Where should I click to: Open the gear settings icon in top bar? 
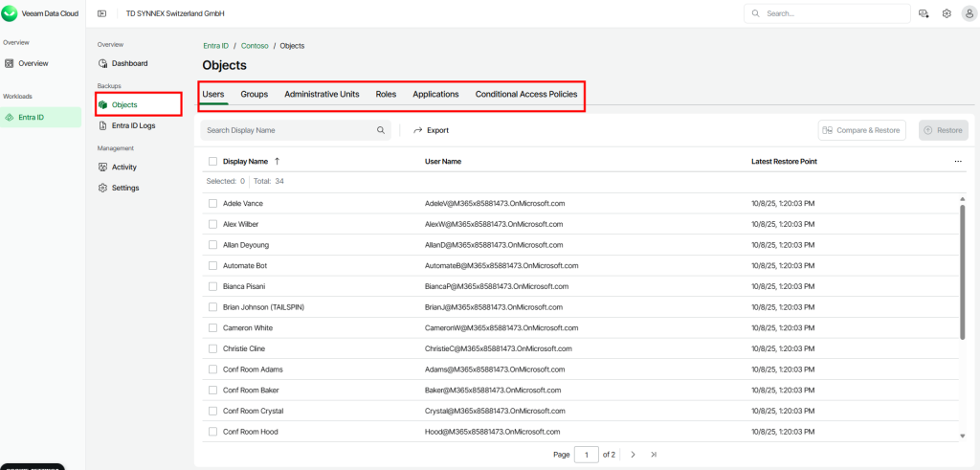(x=947, y=13)
